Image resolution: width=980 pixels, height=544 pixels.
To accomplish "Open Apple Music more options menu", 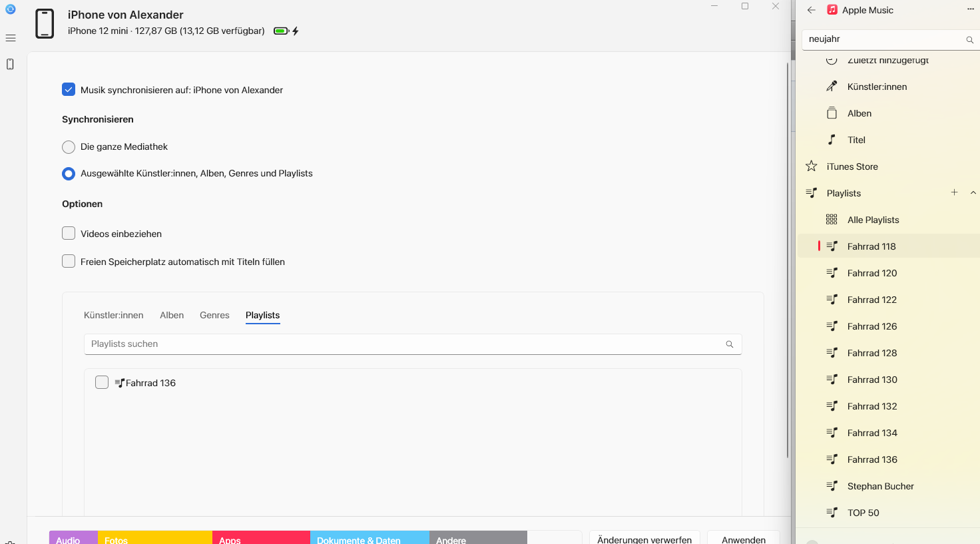I will click(971, 9).
